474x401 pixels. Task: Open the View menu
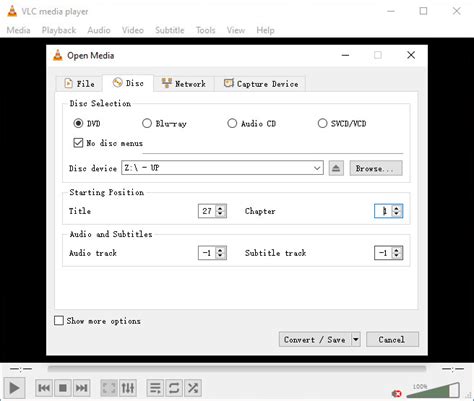(x=236, y=30)
